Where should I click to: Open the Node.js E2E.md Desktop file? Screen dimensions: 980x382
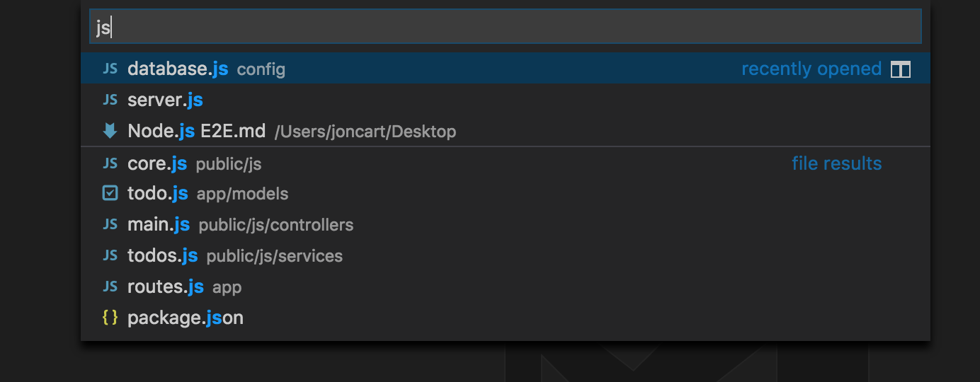(x=197, y=131)
